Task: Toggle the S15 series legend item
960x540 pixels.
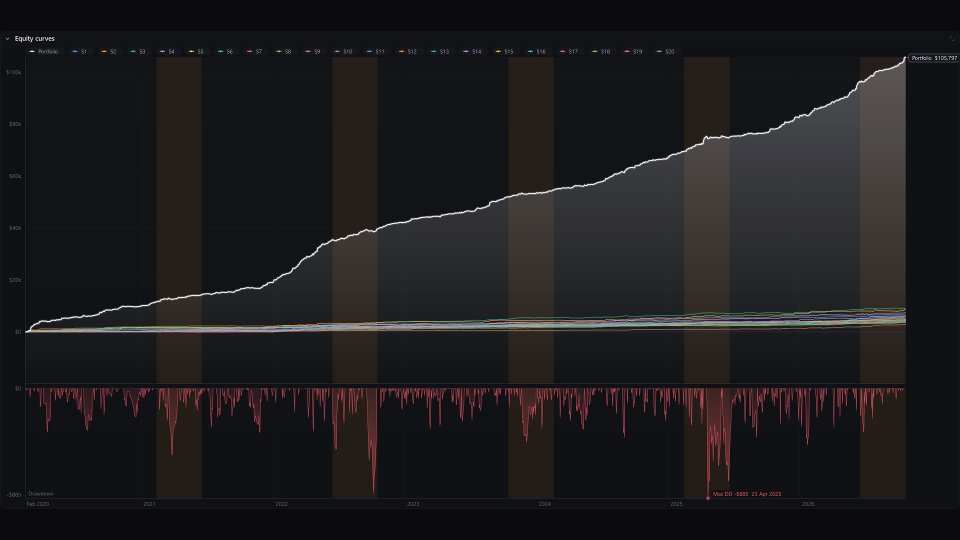Action: pyautogui.click(x=504, y=51)
